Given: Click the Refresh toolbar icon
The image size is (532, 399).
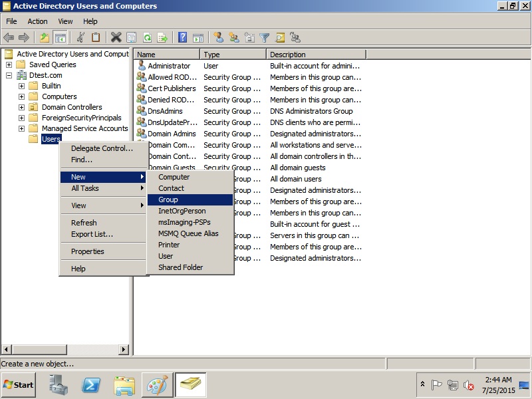Looking at the screenshot, I should point(147,38).
